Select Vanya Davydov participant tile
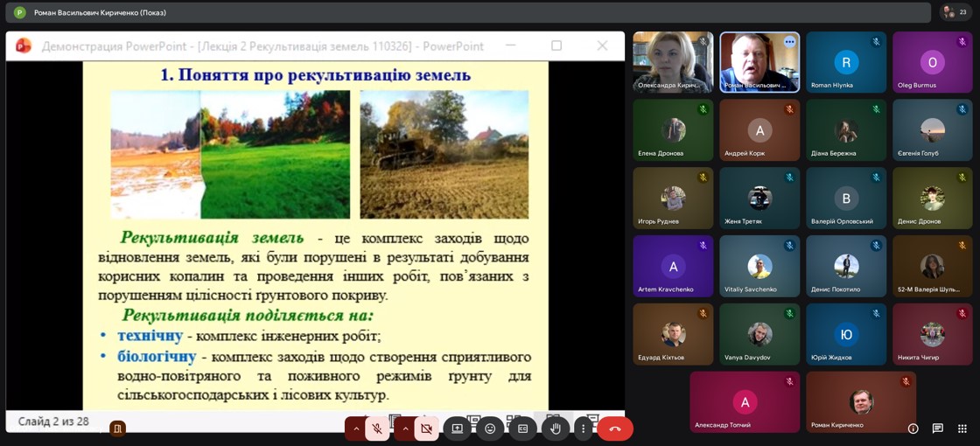This screenshot has height=446, width=980. pyautogui.click(x=759, y=334)
